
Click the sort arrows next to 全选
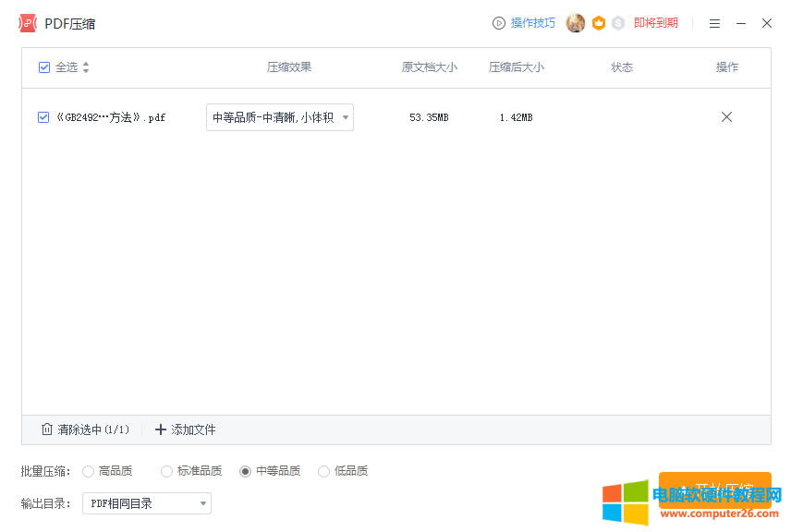coord(86,67)
